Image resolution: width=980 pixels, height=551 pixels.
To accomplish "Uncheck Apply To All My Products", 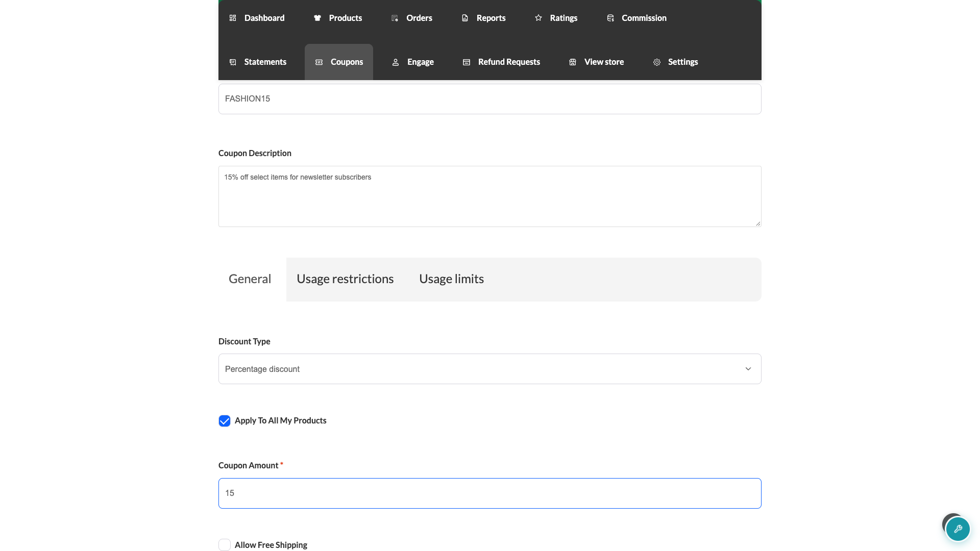I will pos(225,421).
